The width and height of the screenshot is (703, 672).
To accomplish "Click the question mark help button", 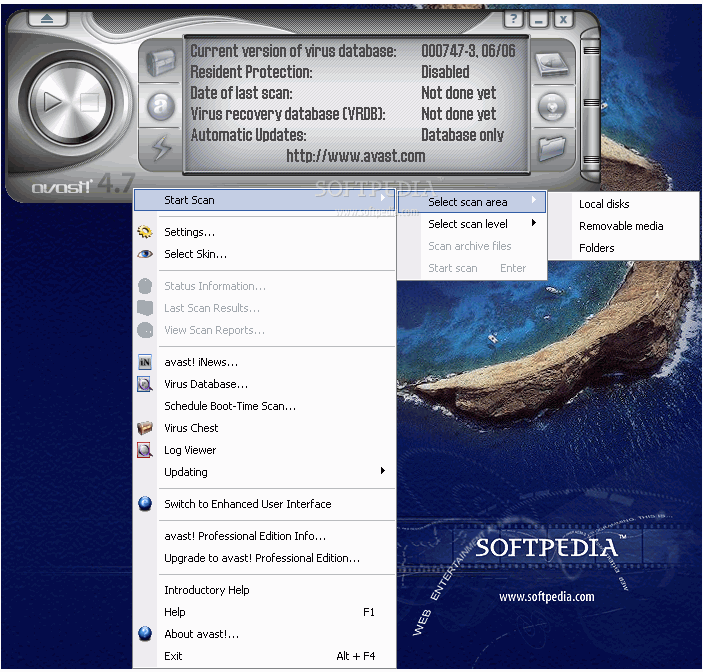I will (x=514, y=19).
